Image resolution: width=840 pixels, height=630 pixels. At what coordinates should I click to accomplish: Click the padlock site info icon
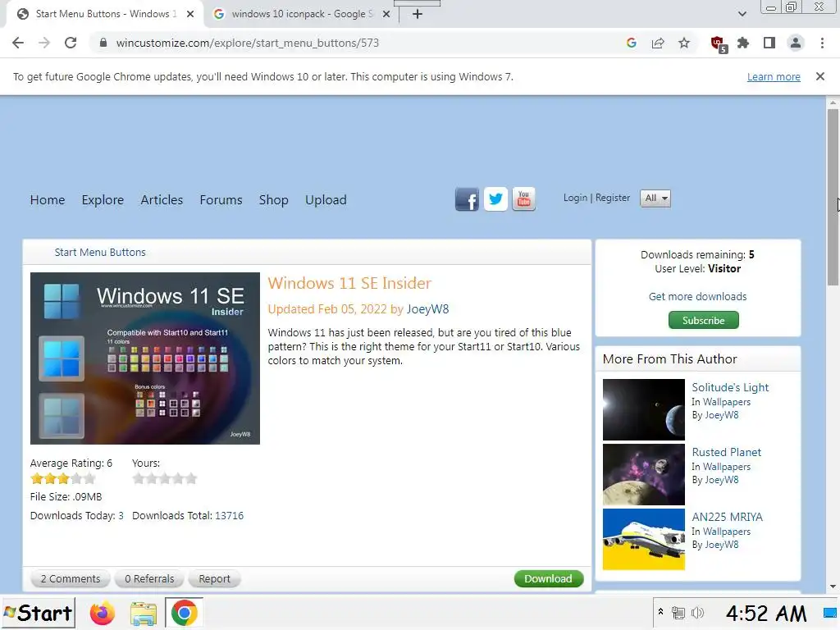pos(103,43)
